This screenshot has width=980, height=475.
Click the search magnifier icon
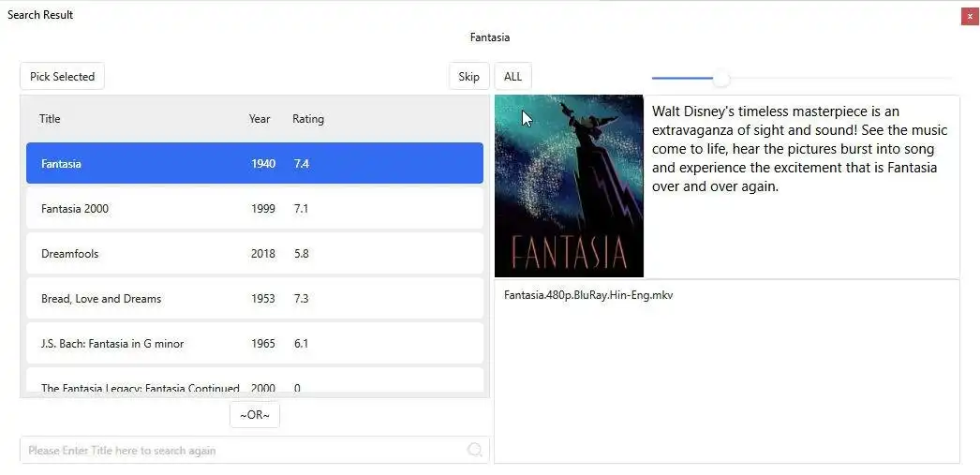coord(475,450)
